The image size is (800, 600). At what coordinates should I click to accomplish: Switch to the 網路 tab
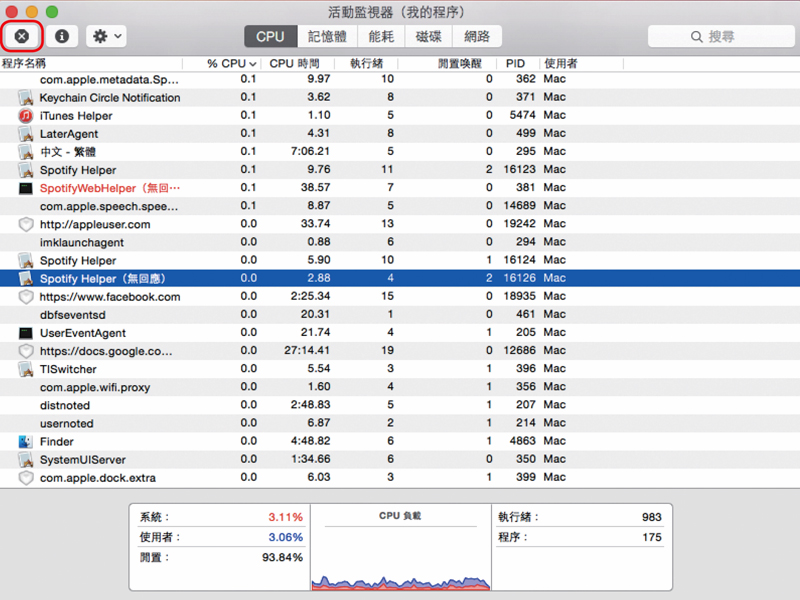pos(477,36)
